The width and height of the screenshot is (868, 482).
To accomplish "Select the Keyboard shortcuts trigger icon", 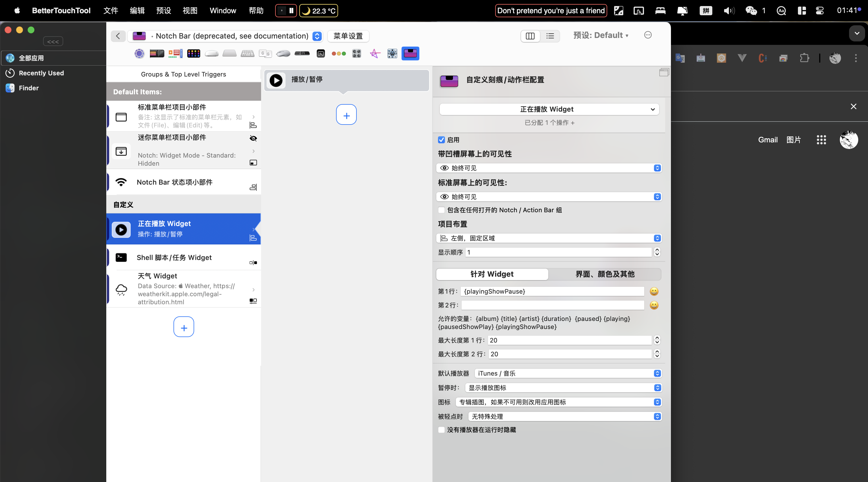I will [x=247, y=53].
